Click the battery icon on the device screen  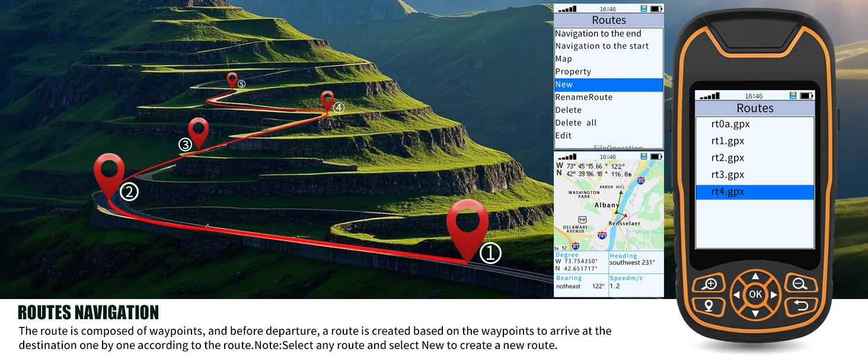tap(806, 96)
